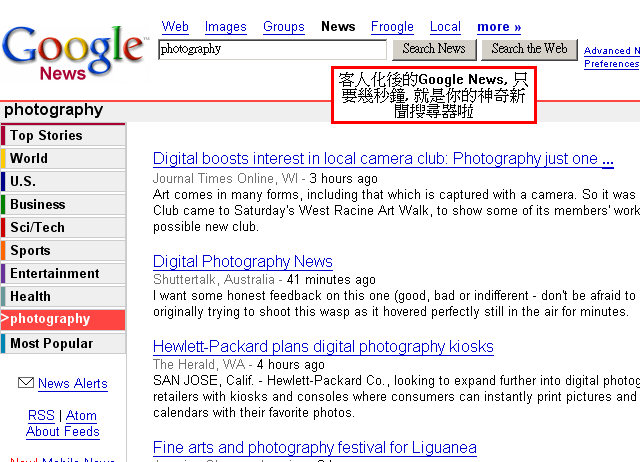Select the Business section
Screen dimensions: 640x462
pyautogui.click(x=63, y=204)
